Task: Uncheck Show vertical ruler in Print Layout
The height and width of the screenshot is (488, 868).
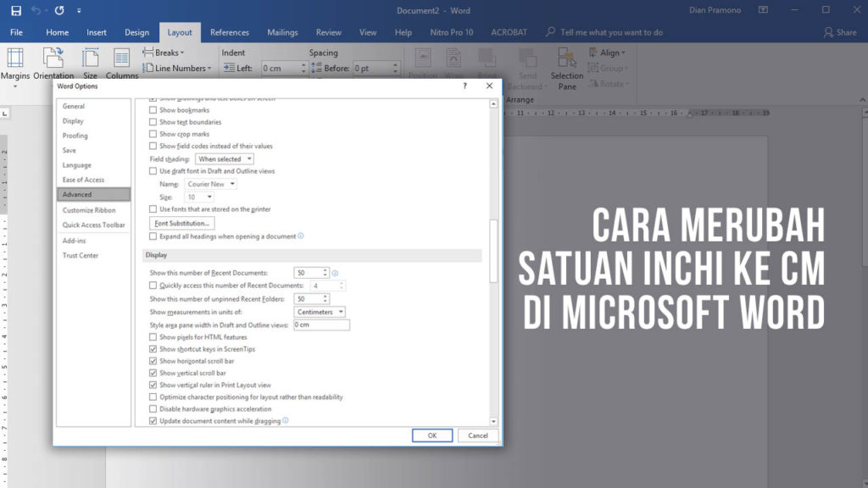Action: [x=153, y=385]
